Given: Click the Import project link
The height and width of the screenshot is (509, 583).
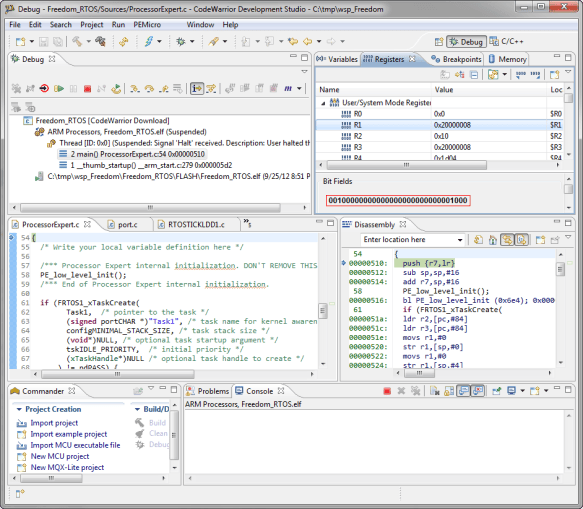Looking at the screenshot, I should tap(54, 423).
